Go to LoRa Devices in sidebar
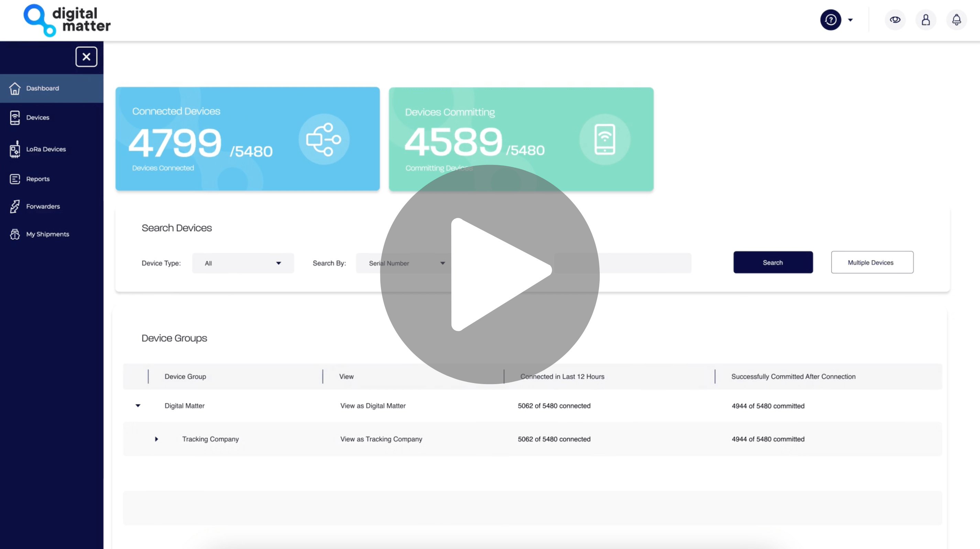This screenshot has height=549, width=980. tap(46, 149)
